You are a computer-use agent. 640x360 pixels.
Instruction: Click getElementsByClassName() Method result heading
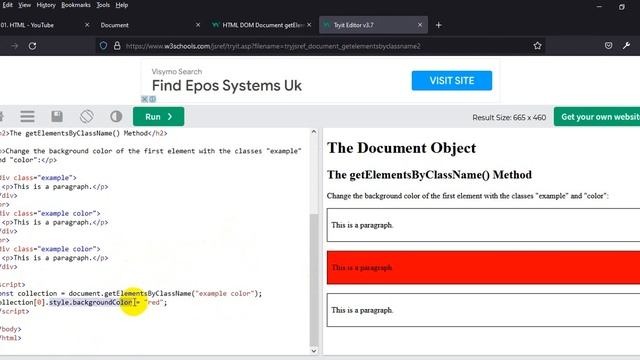tap(429, 175)
